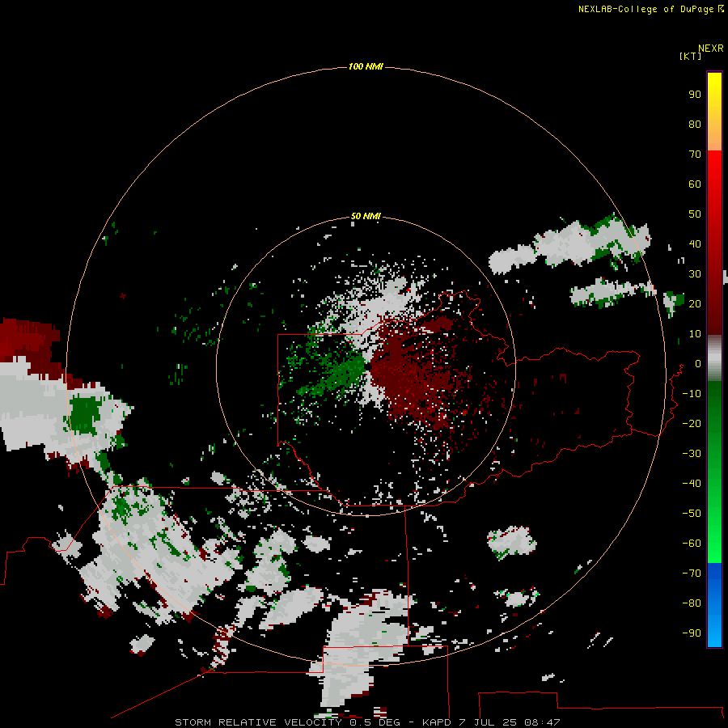Click the 20 value on the velocity scale
The width and height of the screenshot is (728, 728).
[695, 303]
